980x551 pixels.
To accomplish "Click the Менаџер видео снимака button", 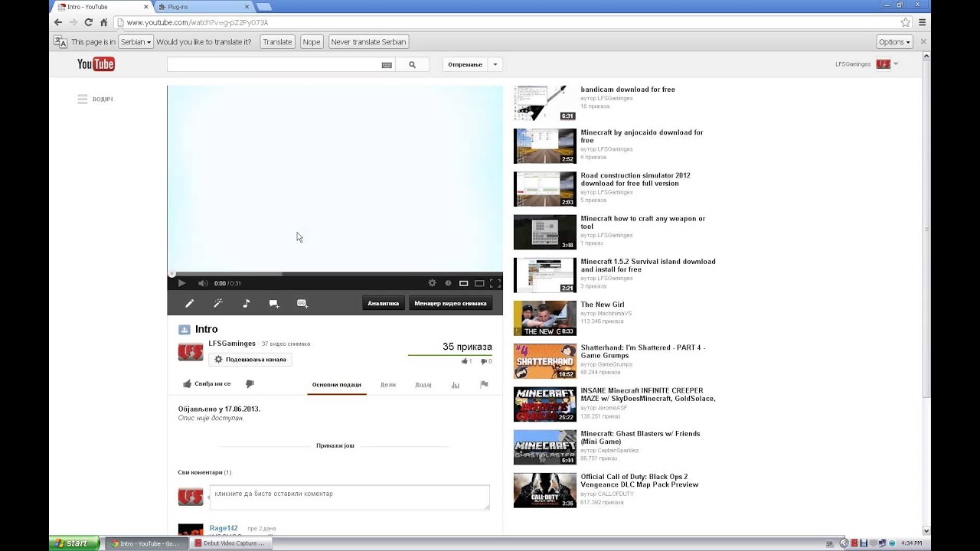I will (450, 303).
